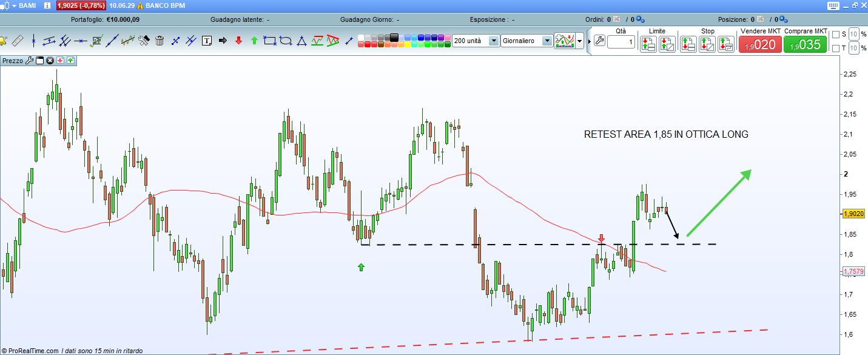
Task: Open the Giornaliero timeframe dropdown
Action: pyautogui.click(x=547, y=41)
